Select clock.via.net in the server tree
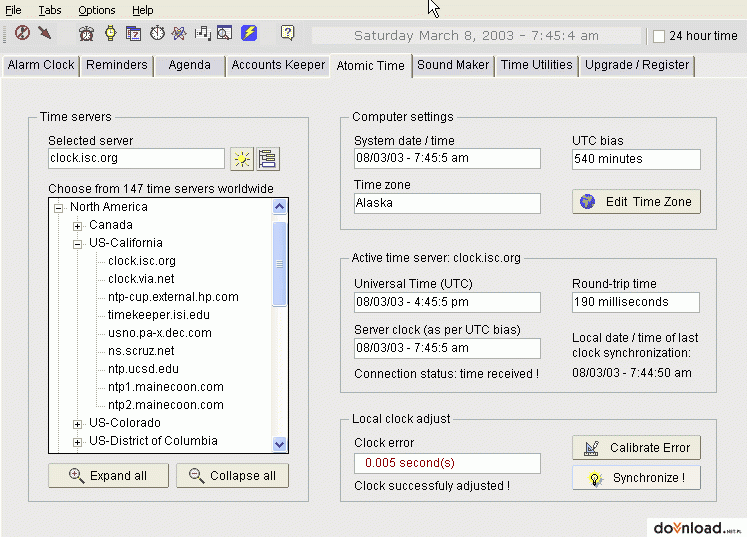Viewport: 747px width, 537px height. 141,279
